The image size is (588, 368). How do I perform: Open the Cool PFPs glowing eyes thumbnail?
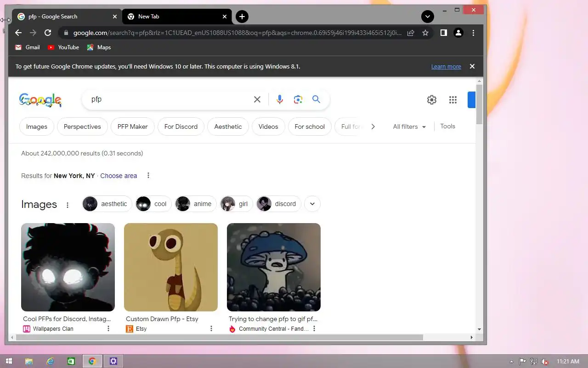tap(68, 267)
